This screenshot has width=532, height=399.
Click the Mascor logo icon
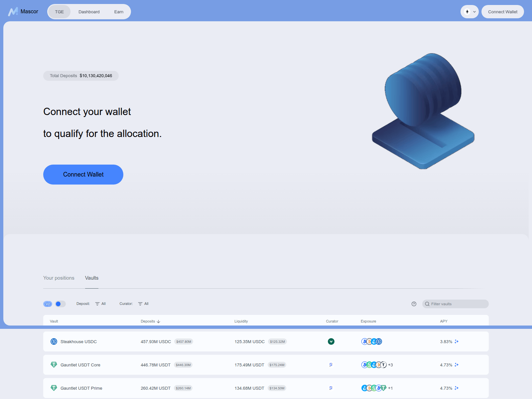coord(13,12)
